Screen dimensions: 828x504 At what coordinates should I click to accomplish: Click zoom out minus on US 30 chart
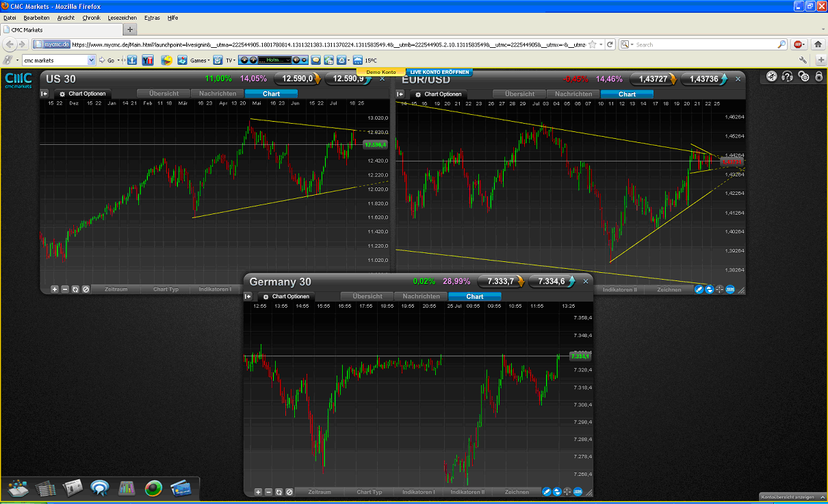tap(65, 289)
